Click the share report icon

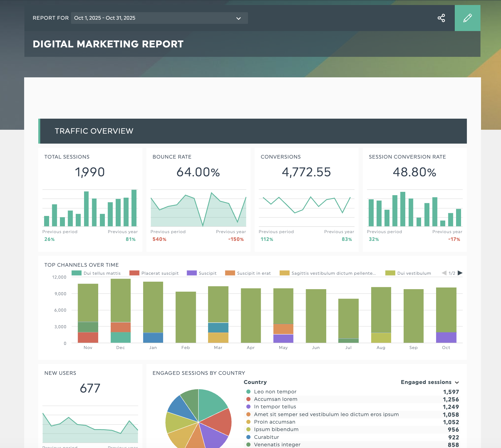pyautogui.click(x=442, y=18)
